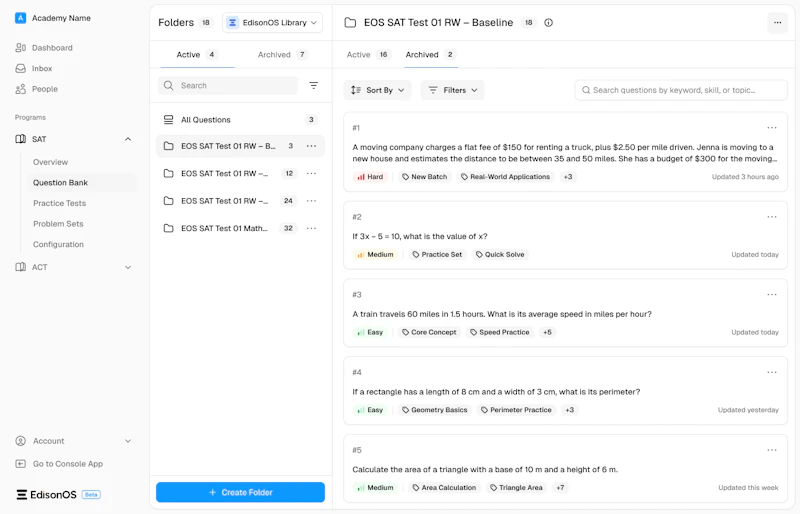Click the Create Folder button

pos(240,493)
